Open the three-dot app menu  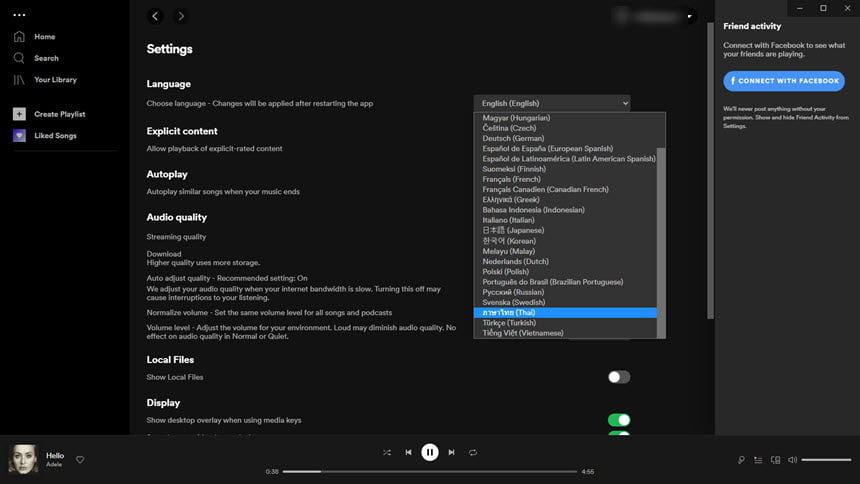coord(19,15)
